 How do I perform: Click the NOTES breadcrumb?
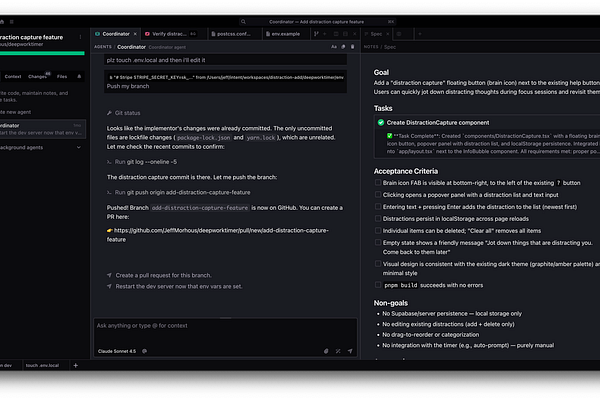371,47
